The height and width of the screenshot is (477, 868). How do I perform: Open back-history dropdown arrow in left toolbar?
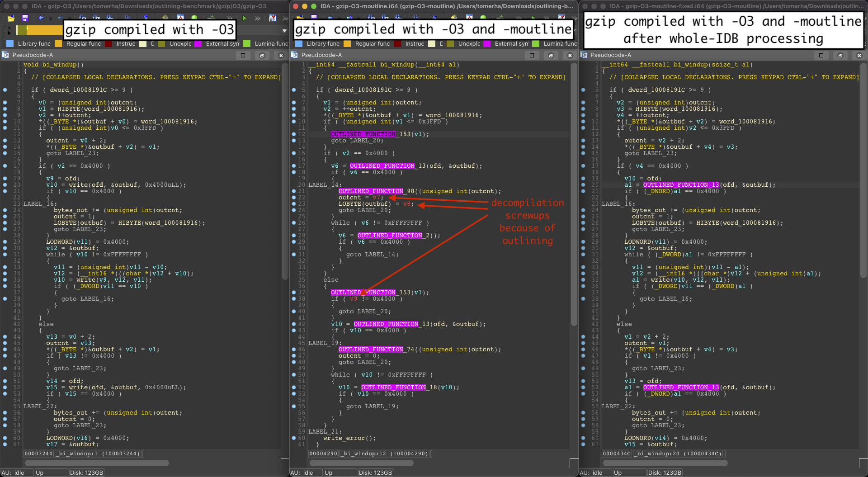[x=51, y=19]
